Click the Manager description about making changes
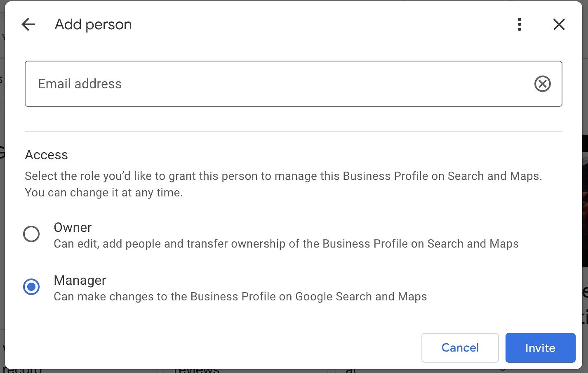The image size is (588, 373). click(240, 297)
